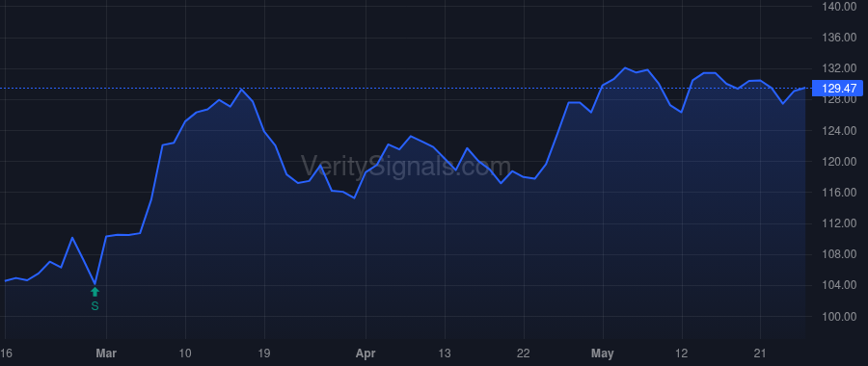Click the 100.00 price axis label
868x366 pixels.
pos(839,316)
